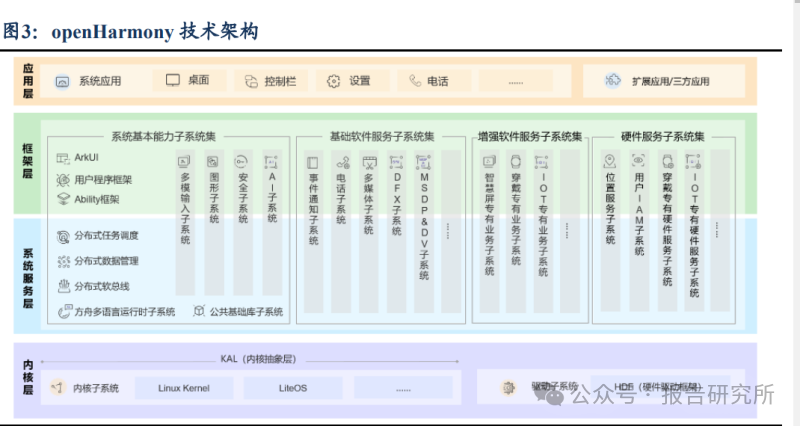Select the LiteOS box
The height and width of the screenshot is (426, 800).
point(293,388)
